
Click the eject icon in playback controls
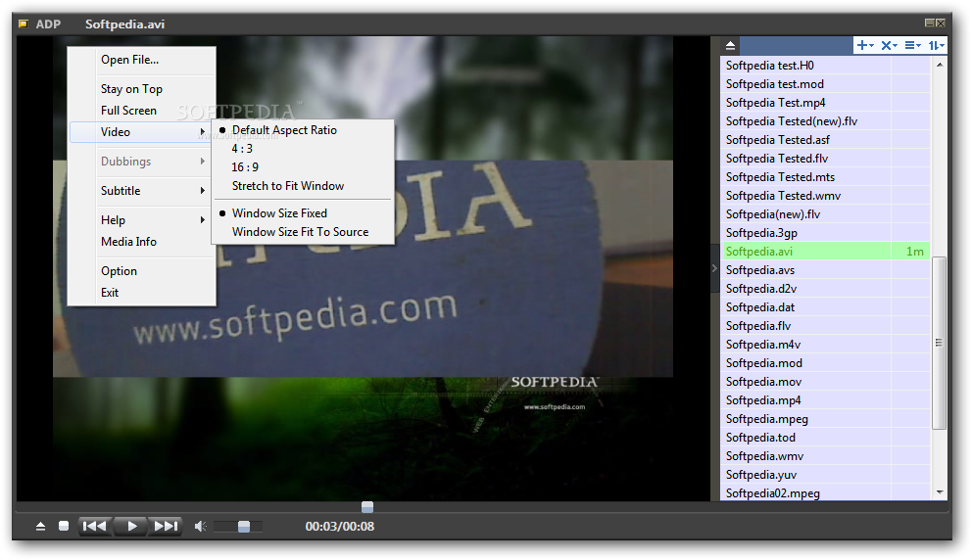tap(40, 526)
